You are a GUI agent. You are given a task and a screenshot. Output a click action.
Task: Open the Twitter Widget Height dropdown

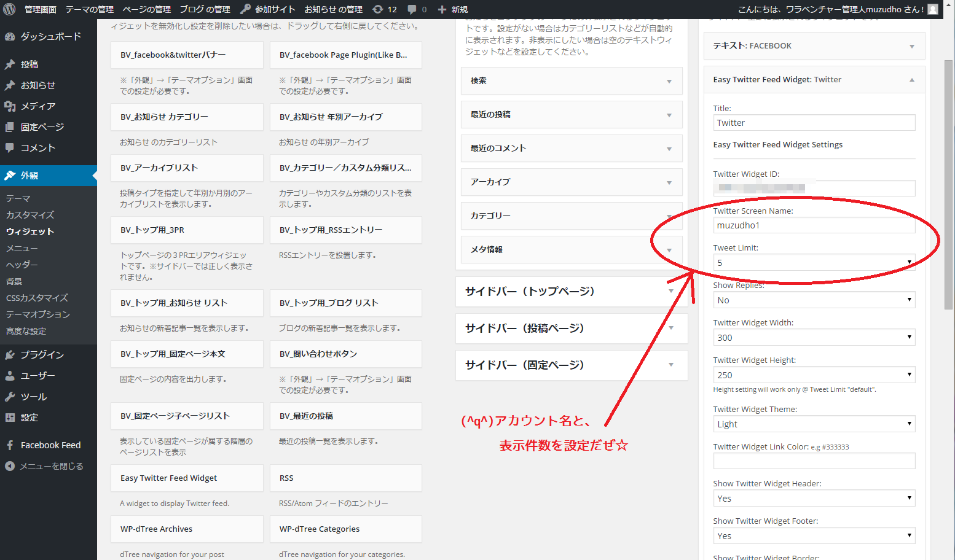tap(814, 375)
